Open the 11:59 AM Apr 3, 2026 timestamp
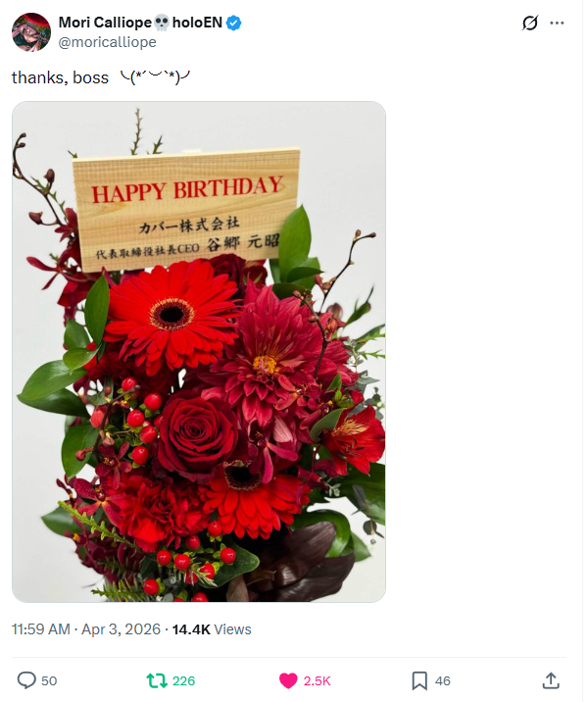 (x=86, y=629)
